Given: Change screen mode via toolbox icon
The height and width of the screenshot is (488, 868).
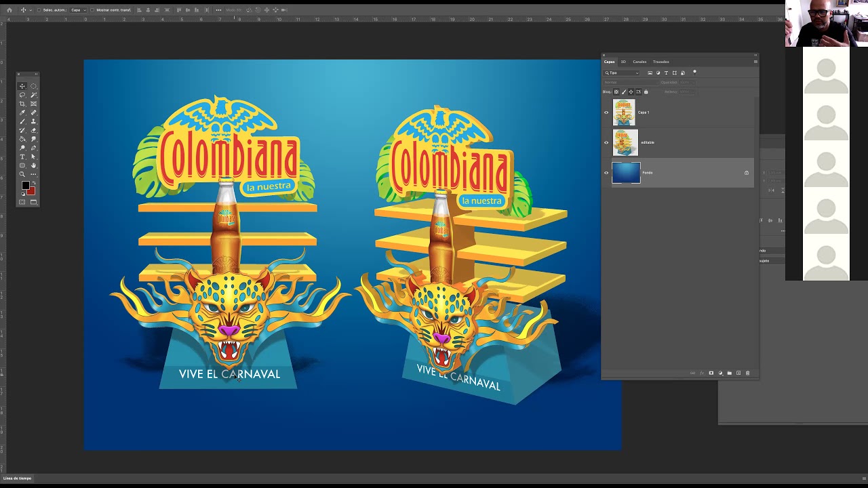Looking at the screenshot, I should pos(33,202).
